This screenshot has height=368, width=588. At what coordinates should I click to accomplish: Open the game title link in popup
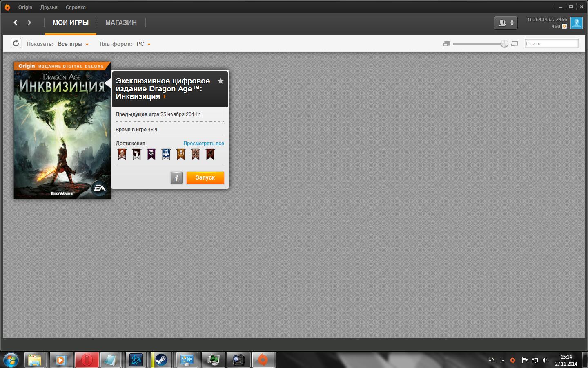pyautogui.click(x=163, y=89)
